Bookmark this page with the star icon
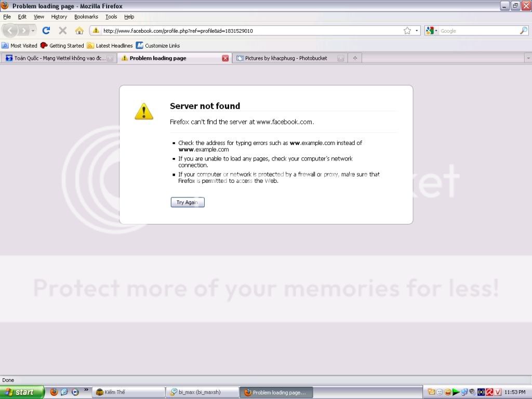Image resolution: width=532 pixels, height=399 pixels. point(407,31)
